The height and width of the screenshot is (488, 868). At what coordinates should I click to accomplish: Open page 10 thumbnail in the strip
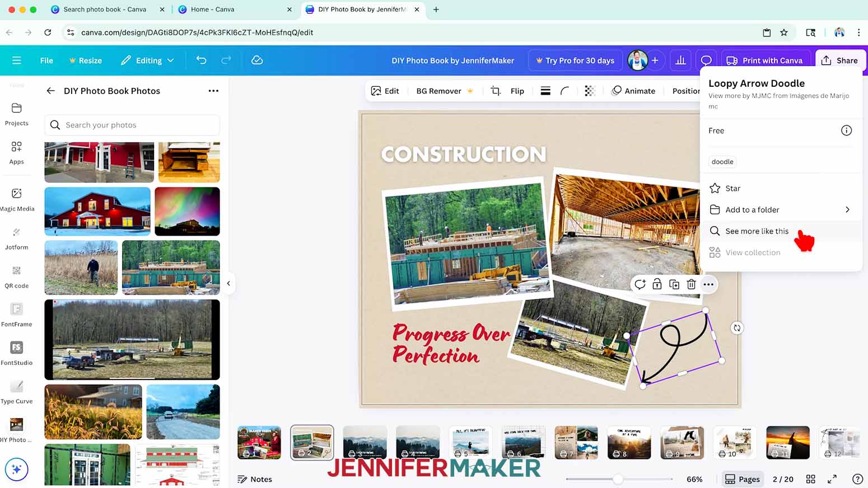click(x=735, y=443)
